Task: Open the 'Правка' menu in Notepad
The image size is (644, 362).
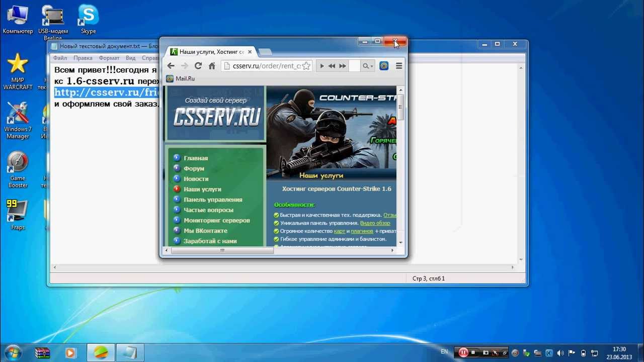Action: [83, 58]
